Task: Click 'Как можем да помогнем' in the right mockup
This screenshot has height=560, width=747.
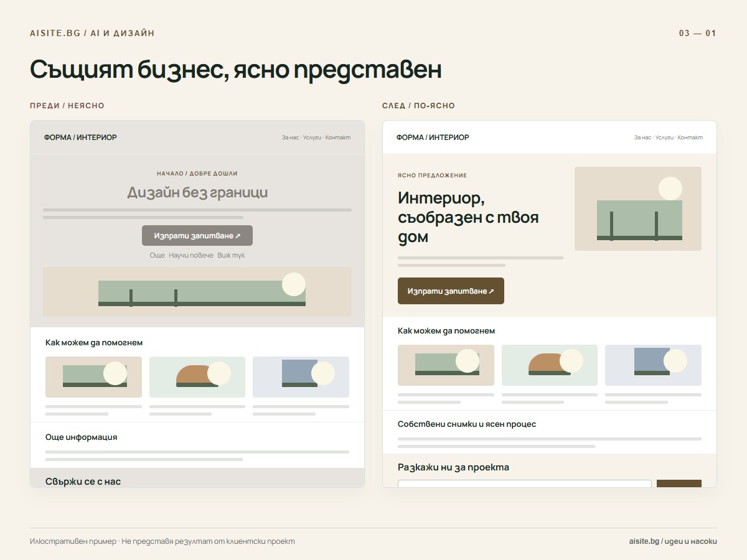Action: [x=446, y=331]
